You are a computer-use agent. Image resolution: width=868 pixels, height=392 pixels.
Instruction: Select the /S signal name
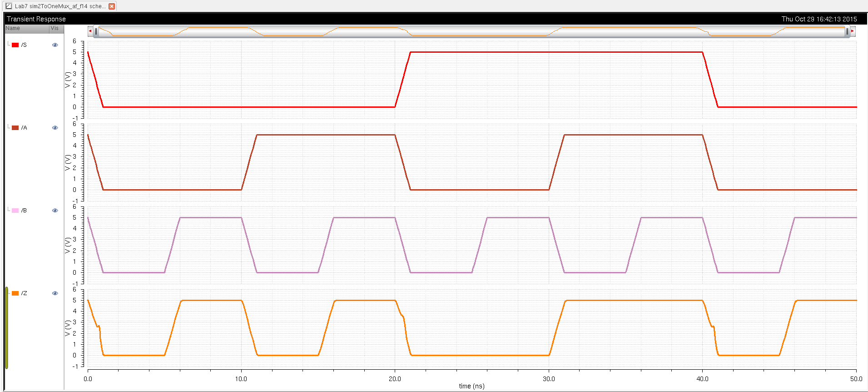(24, 45)
